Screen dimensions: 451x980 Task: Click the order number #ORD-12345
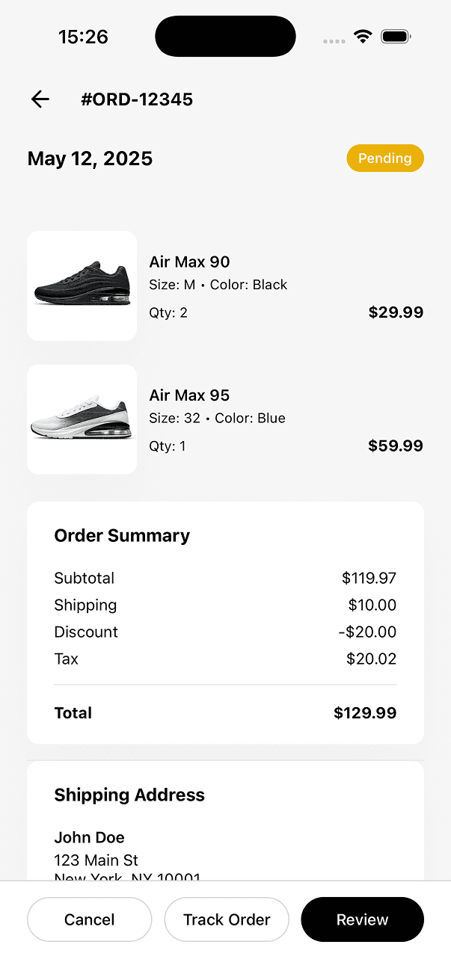click(x=138, y=99)
